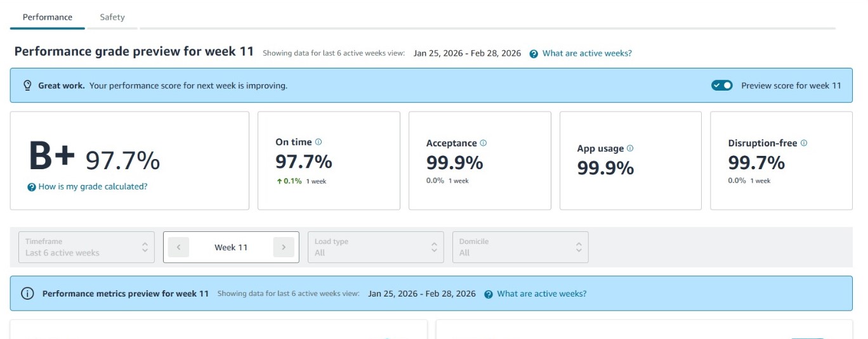The height and width of the screenshot is (339, 868).
Task: Go to previous week with left arrow
Action: coord(178,247)
